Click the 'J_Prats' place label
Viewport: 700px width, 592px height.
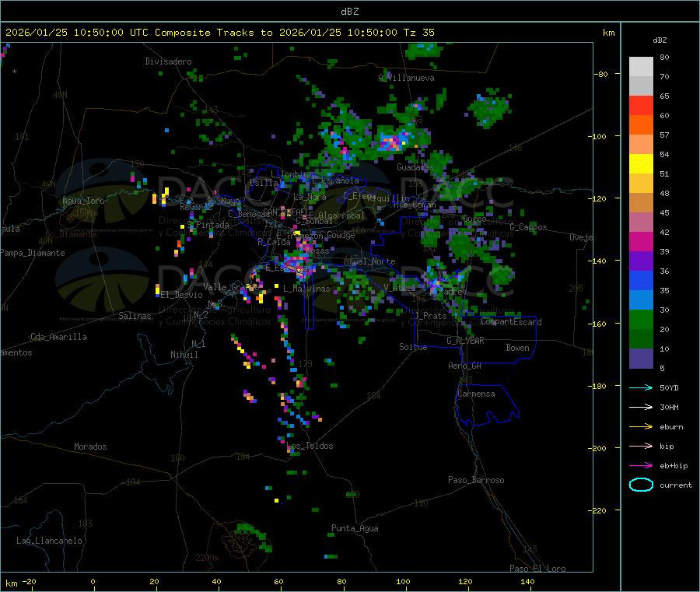431,316
